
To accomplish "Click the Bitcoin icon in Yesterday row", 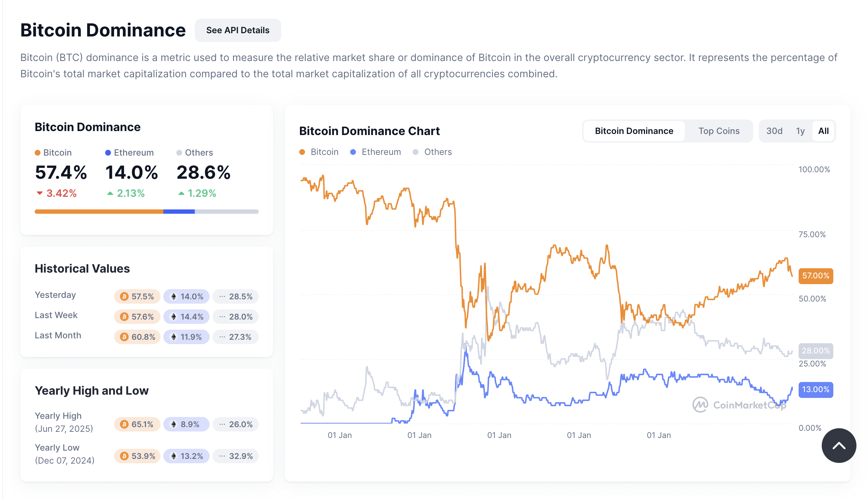I will [x=124, y=296].
